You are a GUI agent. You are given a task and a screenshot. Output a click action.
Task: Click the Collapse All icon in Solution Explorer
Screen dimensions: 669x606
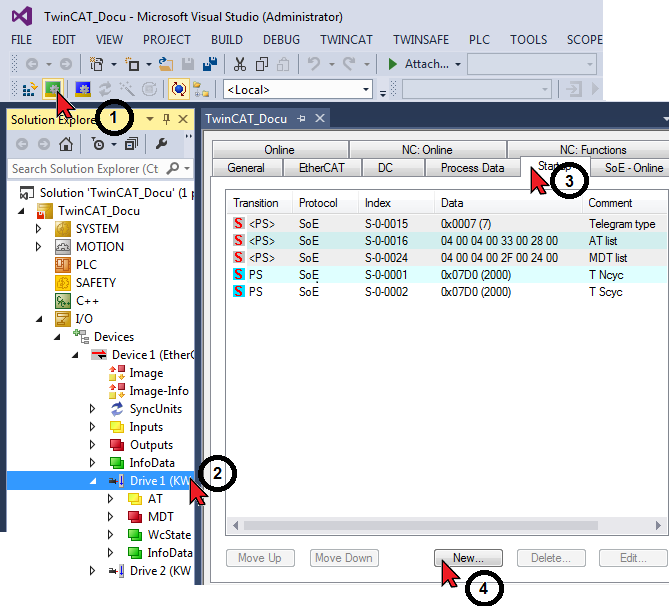point(131,144)
